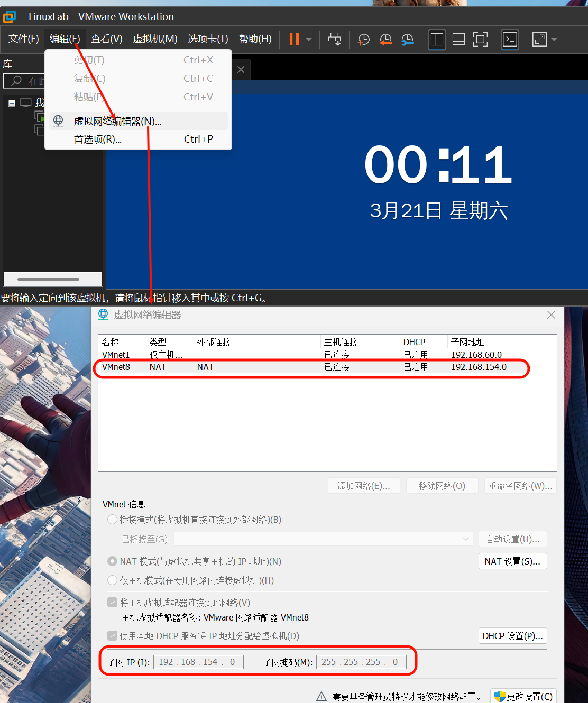Open the 编辑(E) menu
The image size is (588, 703).
pyautogui.click(x=65, y=39)
